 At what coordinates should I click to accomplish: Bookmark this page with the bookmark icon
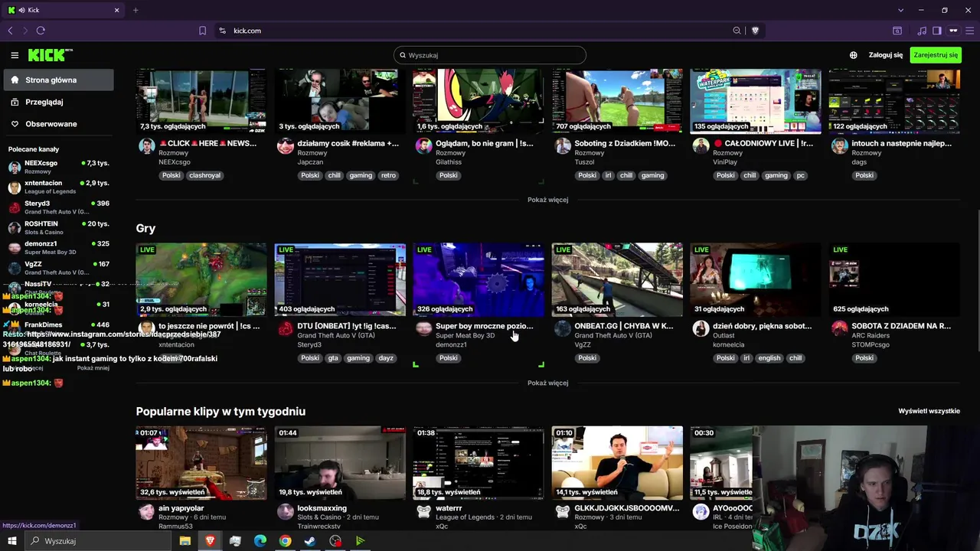pyautogui.click(x=202, y=31)
